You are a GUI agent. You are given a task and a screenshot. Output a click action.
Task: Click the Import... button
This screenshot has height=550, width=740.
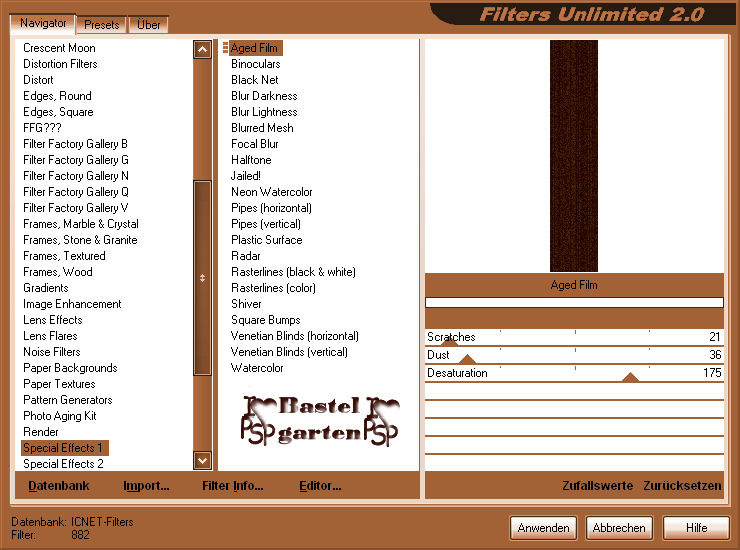click(146, 485)
